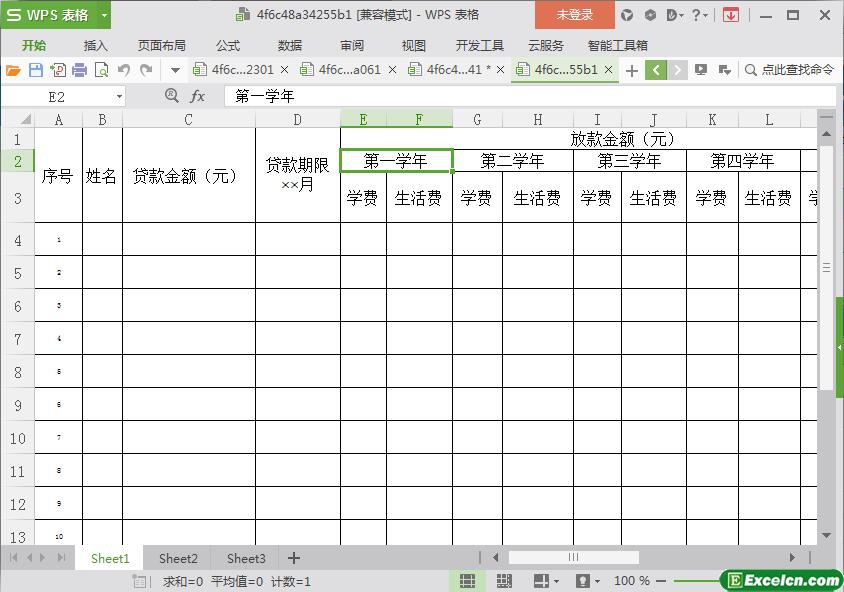Screen dimensions: 844x592
Task: Open the 公式 ribbon tab
Action: click(x=228, y=46)
